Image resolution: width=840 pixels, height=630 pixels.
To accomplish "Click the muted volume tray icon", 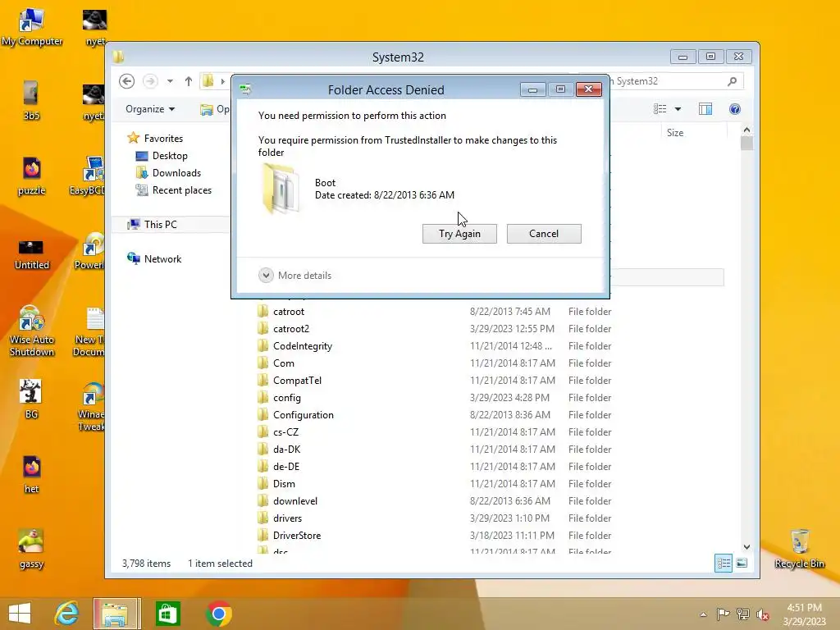I will coord(763,614).
